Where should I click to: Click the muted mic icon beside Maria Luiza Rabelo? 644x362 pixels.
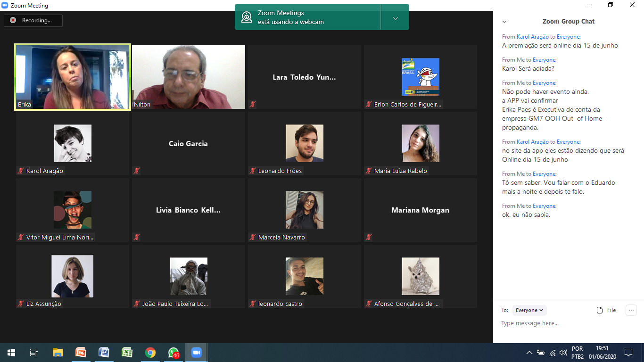(x=369, y=171)
